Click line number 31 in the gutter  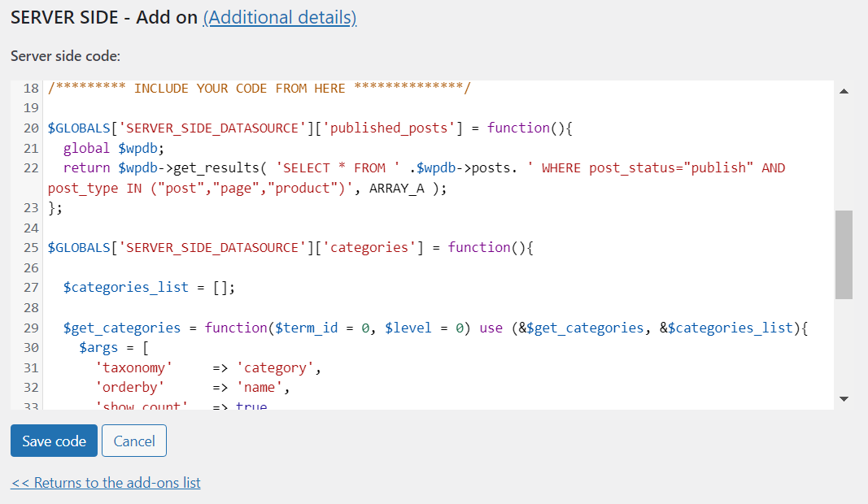[31, 367]
